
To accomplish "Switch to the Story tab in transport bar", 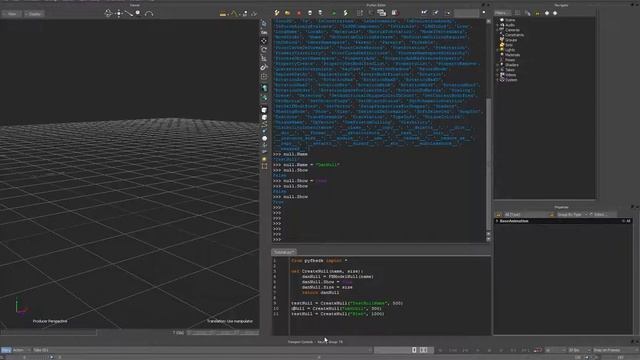I will (x=6, y=350).
